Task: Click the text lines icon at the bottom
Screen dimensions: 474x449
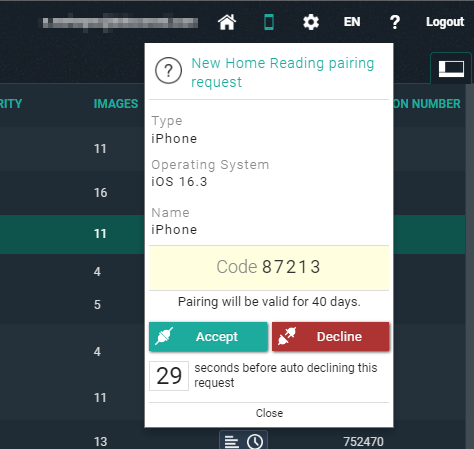Action: coord(231,442)
